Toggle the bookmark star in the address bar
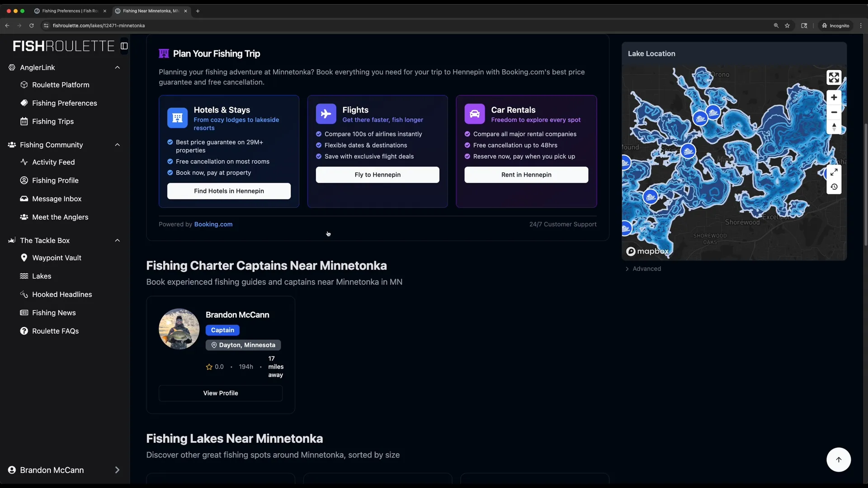868x488 pixels. pos(787,26)
